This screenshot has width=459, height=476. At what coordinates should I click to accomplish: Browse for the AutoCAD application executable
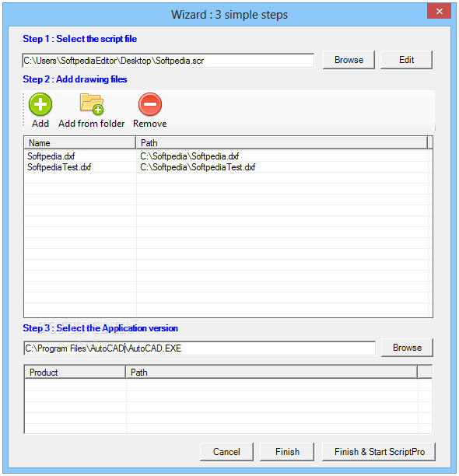tap(407, 348)
